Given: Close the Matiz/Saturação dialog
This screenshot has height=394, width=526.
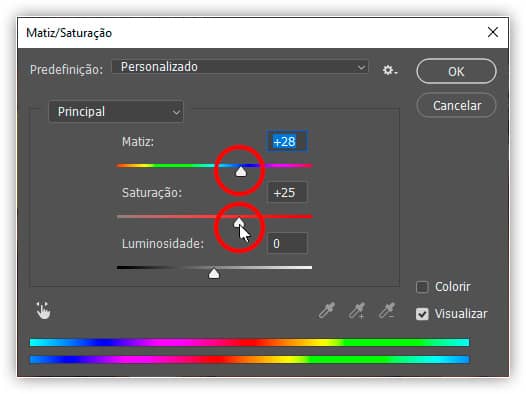Looking at the screenshot, I should (x=492, y=33).
